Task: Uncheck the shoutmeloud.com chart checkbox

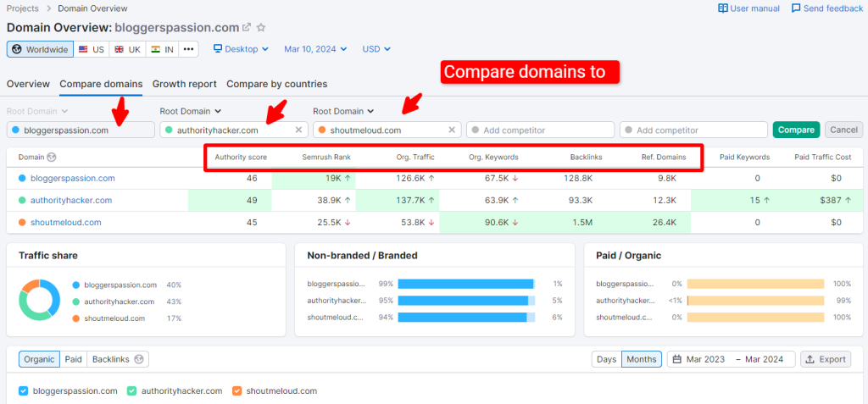Action: [x=237, y=390]
